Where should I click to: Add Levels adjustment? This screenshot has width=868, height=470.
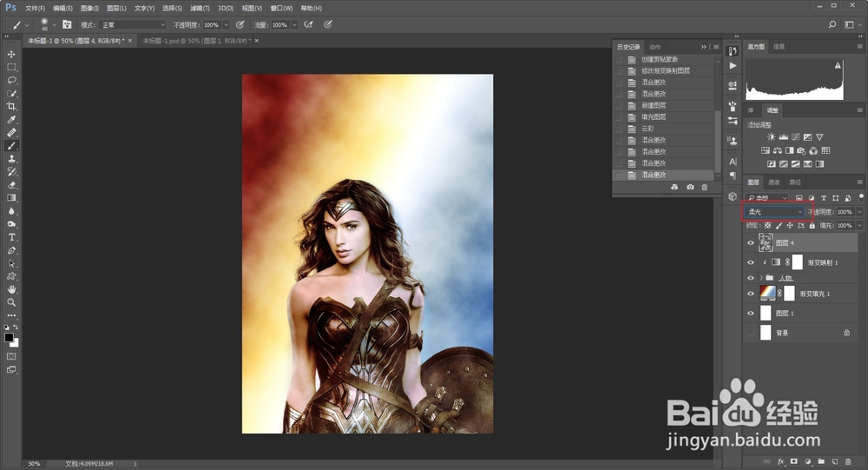[783, 137]
